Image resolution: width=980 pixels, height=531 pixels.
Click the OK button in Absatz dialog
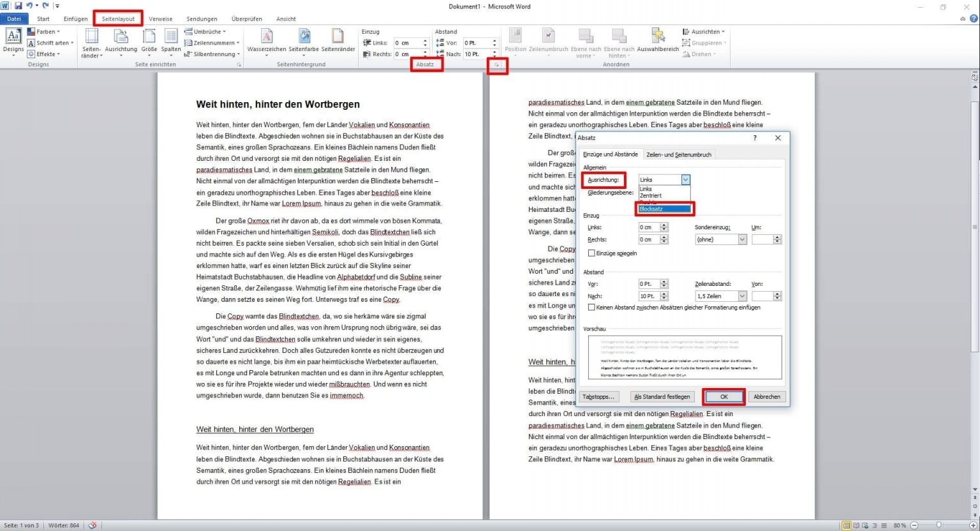724,397
